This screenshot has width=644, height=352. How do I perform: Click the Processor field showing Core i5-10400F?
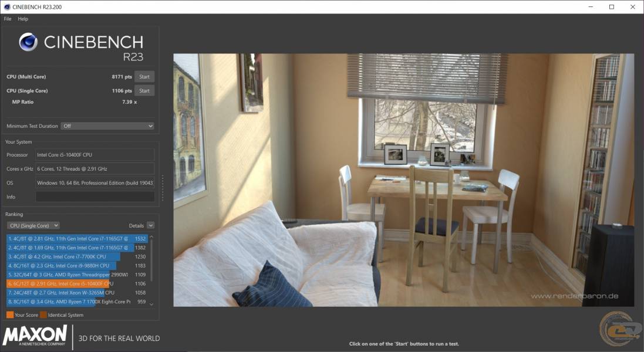click(x=95, y=155)
